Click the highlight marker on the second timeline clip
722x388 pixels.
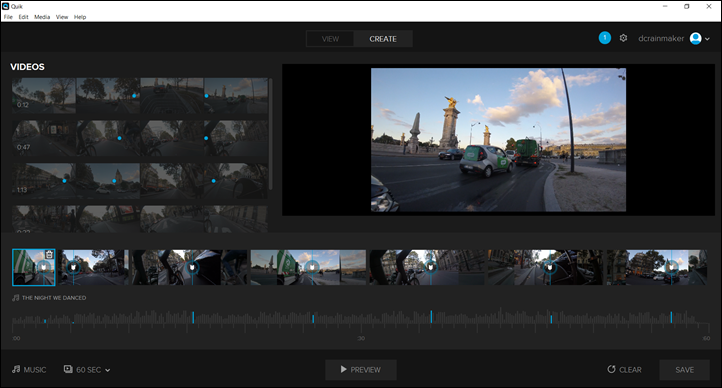click(x=73, y=267)
